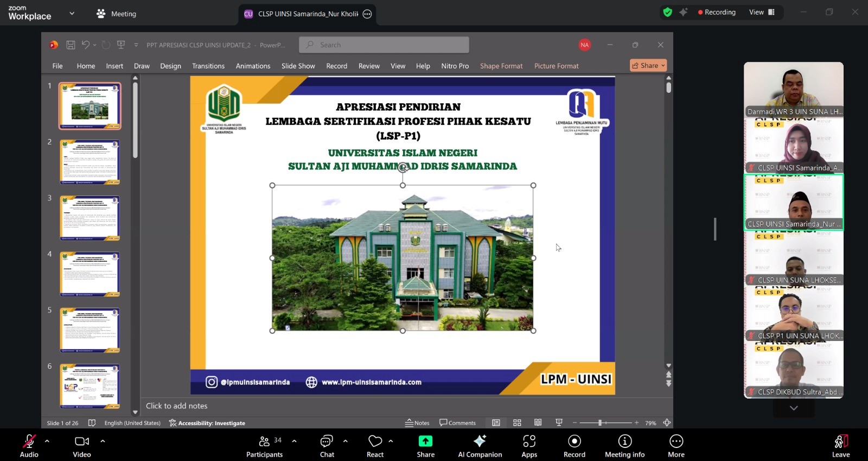The image size is (868, 461).
Task: Select slide 3 thumbnail
Action: click(90, 218)
